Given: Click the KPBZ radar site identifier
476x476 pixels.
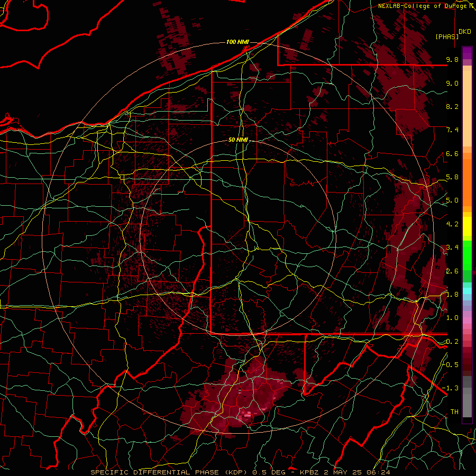Looking at the screenshot, I should point(309,472).
